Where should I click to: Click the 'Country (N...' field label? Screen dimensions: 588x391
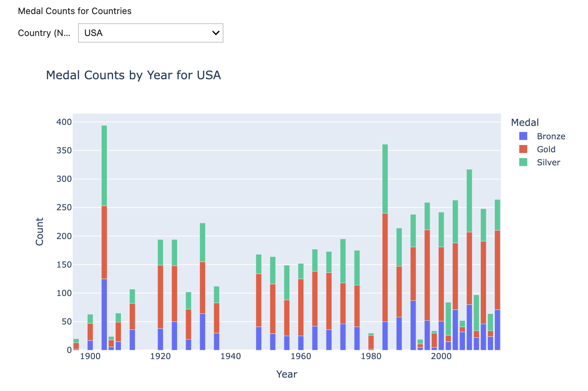point(44,33)
